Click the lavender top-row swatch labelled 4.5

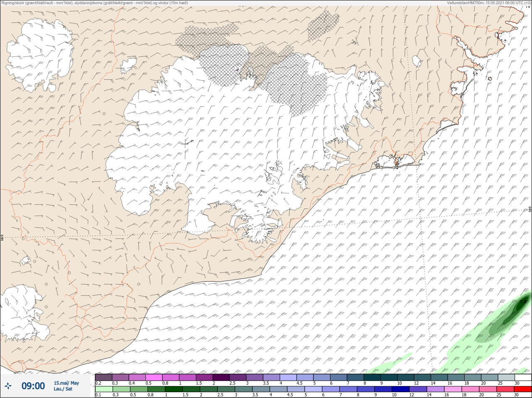click(x=305, y=377)
